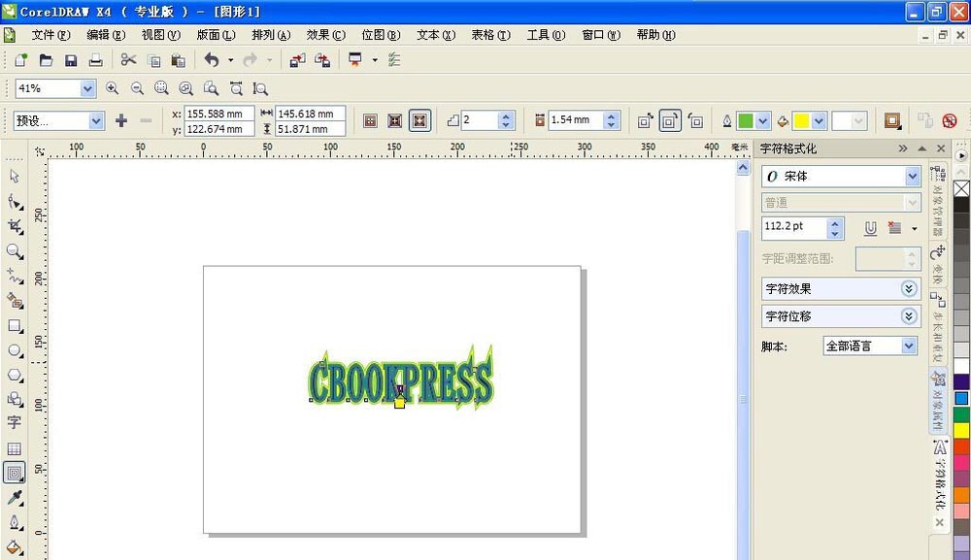Viewport: 971px width, 560px height.
Task: Click the Ellipse tool
Action: pyautogui.click(x=15, y=349)
